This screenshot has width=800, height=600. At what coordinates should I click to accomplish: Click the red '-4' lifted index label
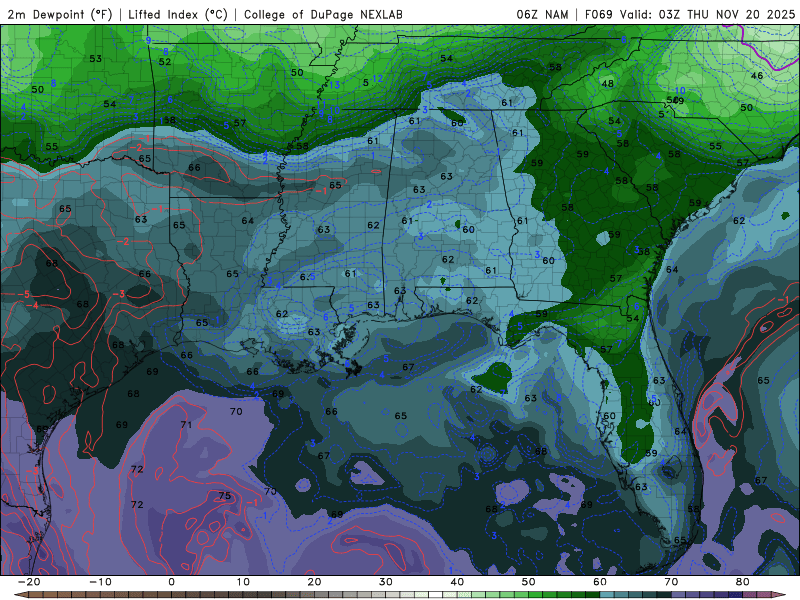point(32,306)
